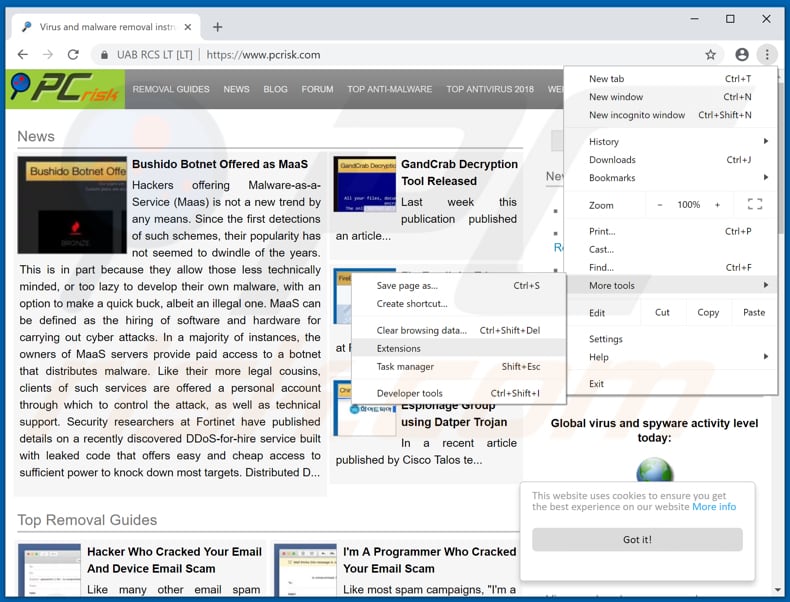Open GandCrab Decryption Tool Released headline
The image size is (790, 602).
(x=459, y=173)
